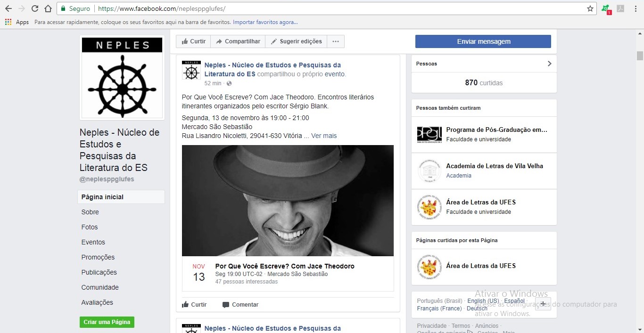Open Programa de Pós-Graduação page logo

(429, 134)
